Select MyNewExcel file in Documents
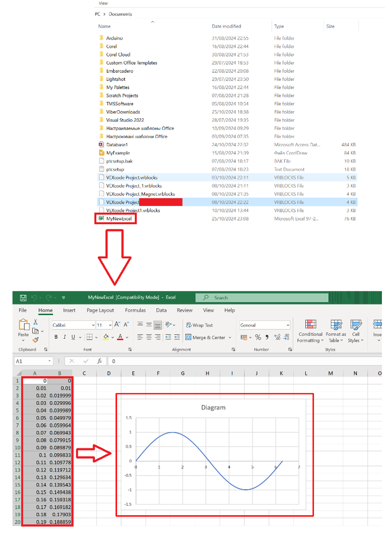This screenshot has height=535, width=392. pyautogui.click(x=118, y=219)
